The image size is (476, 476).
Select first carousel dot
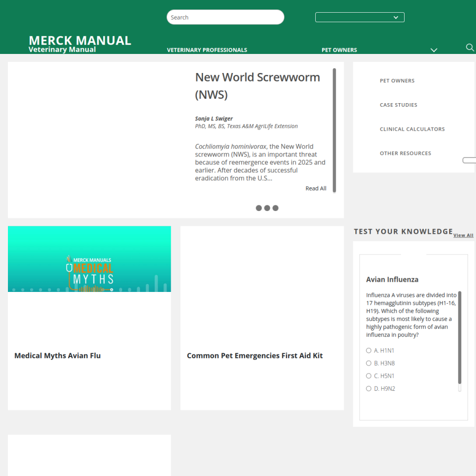[x=259, y=208]
